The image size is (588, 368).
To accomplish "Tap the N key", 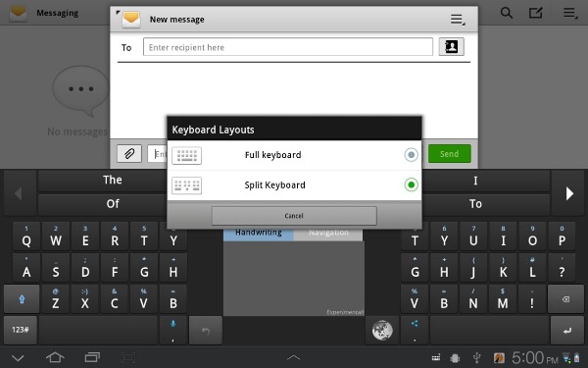I will [473, 299].
